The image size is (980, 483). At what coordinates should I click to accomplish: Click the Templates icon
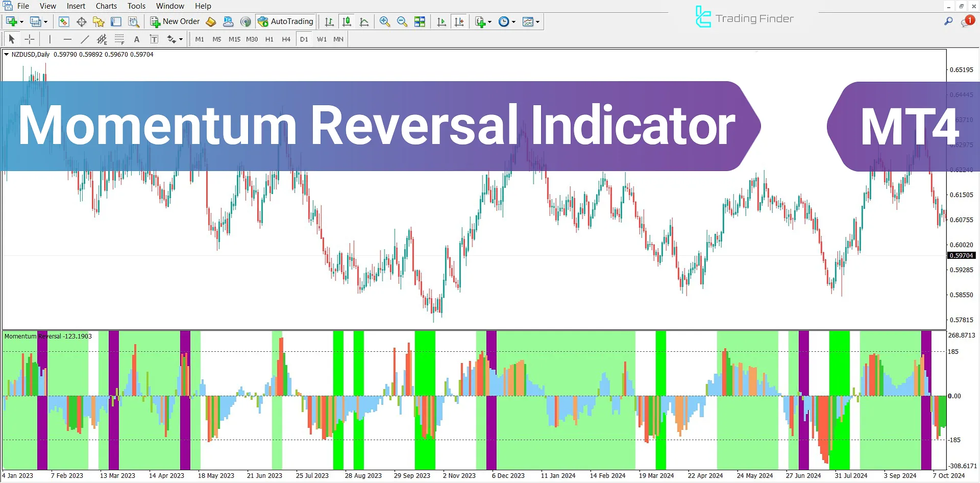click(528, 21)
